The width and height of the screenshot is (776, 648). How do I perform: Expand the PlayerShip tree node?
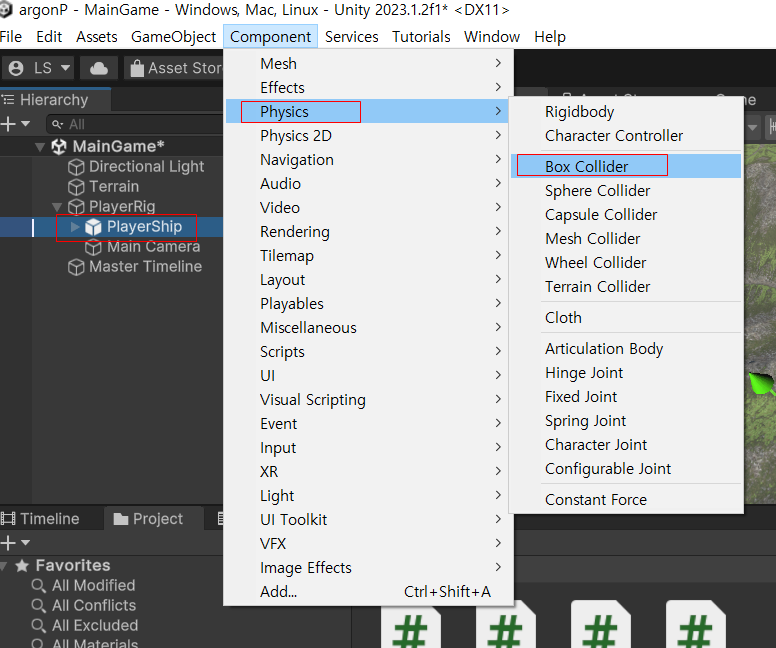tap(75, 227)
